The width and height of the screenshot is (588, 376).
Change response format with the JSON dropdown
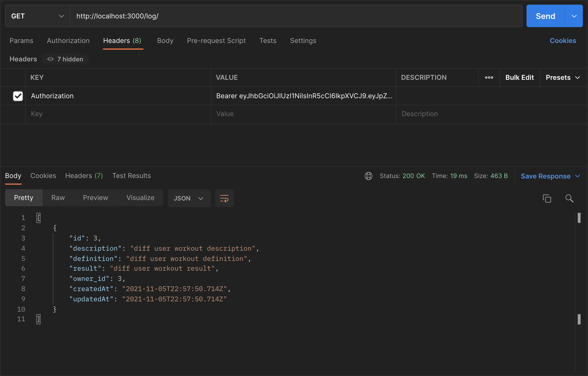click(x=189, y=198)
